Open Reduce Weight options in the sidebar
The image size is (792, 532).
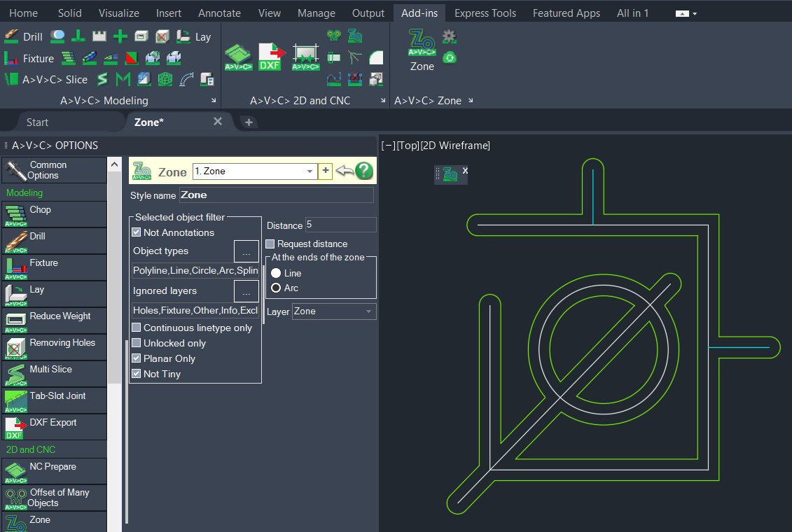(x=54, y=320)
